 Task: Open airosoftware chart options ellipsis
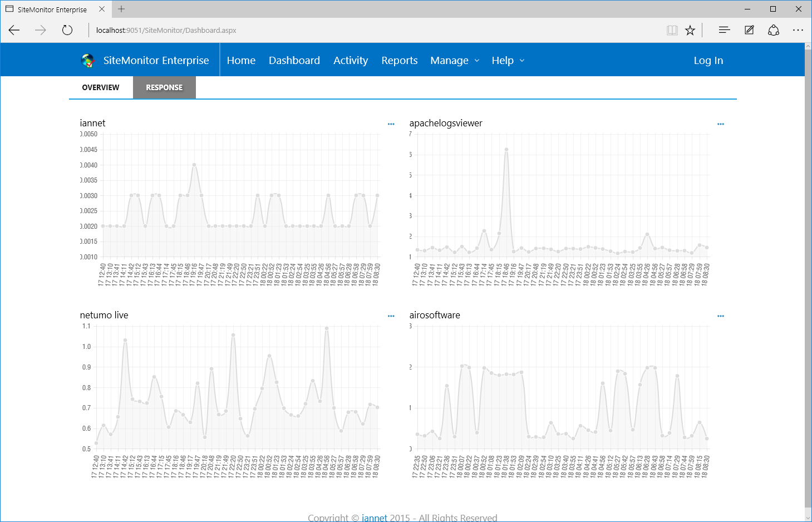coord(721,316)
